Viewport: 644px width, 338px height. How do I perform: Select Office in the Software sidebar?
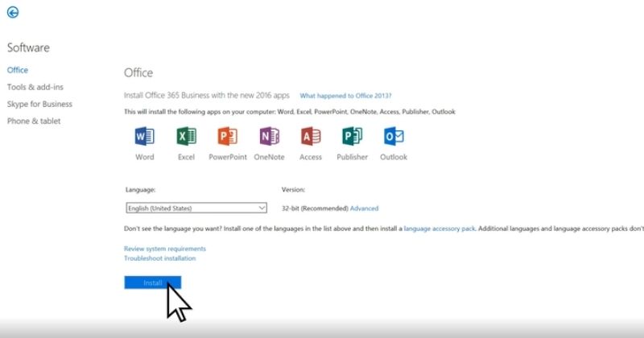(18, 70)
